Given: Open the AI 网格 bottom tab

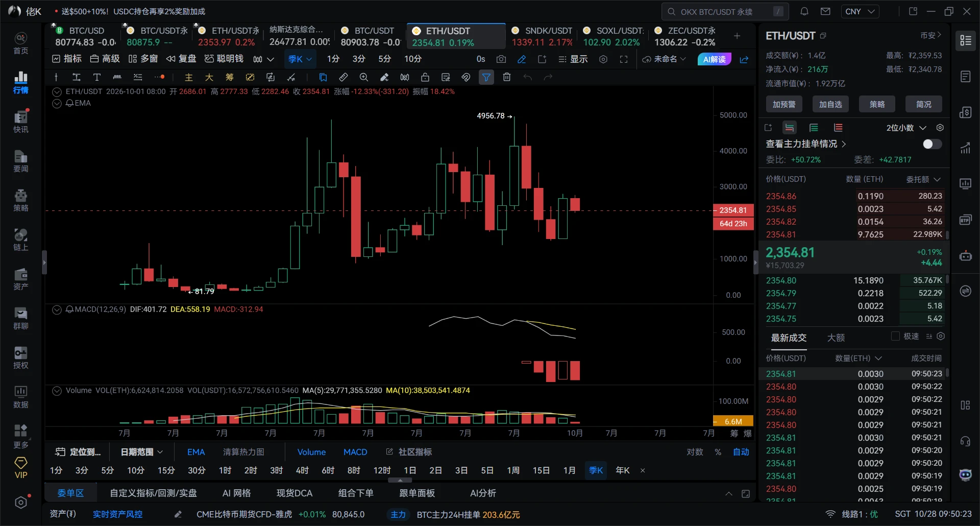Looking at the screenshot, I should [236, 493].
